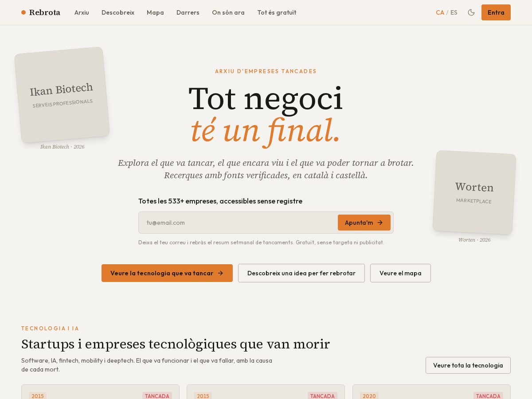Submit email with Apunta'm button
The height and width of the screenshot is (399, 532).
[364, 223]
